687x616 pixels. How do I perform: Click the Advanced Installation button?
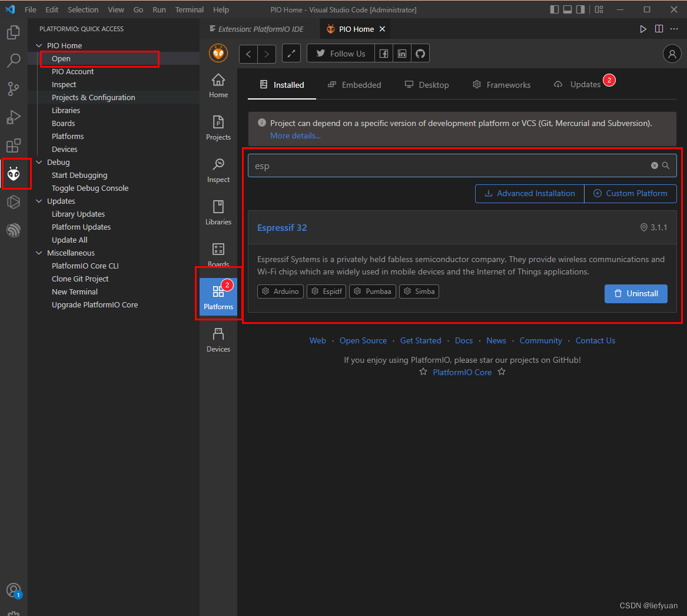(530, 193)
